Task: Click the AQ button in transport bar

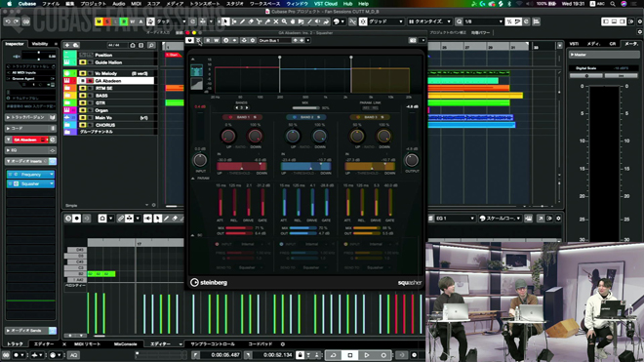Action: coord(73,355)
